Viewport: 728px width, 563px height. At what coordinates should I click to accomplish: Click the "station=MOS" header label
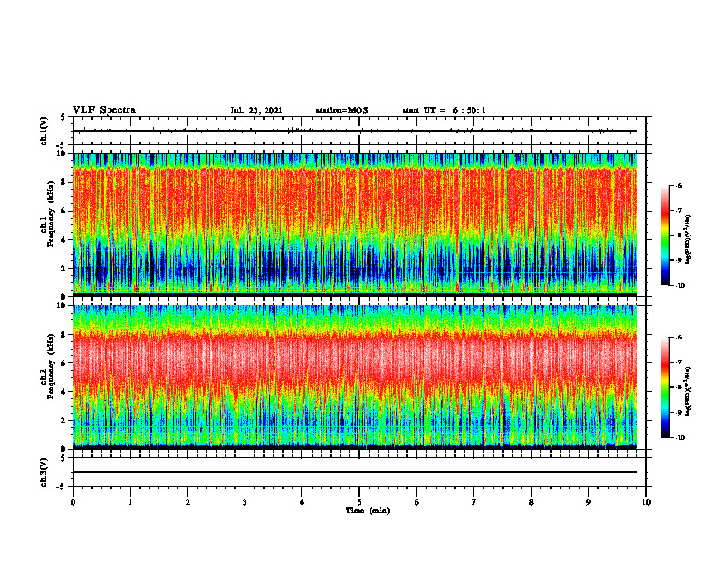(342, 110)
